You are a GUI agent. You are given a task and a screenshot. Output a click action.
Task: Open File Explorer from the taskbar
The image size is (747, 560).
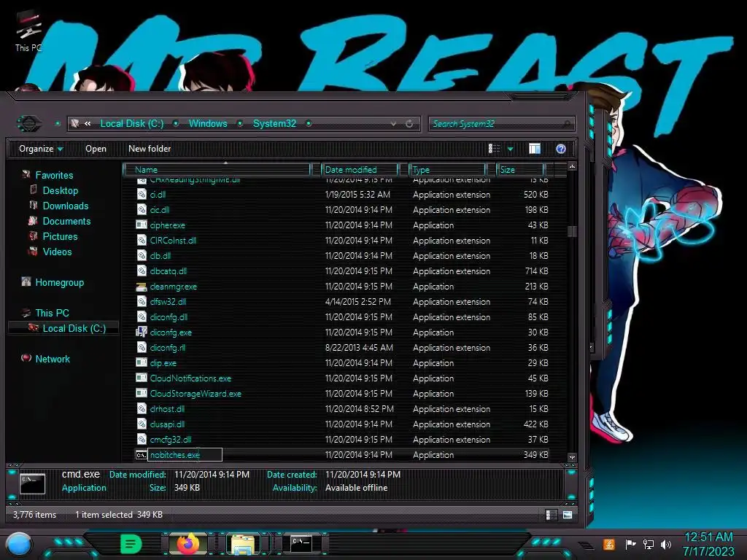click(x=243, y=544)
